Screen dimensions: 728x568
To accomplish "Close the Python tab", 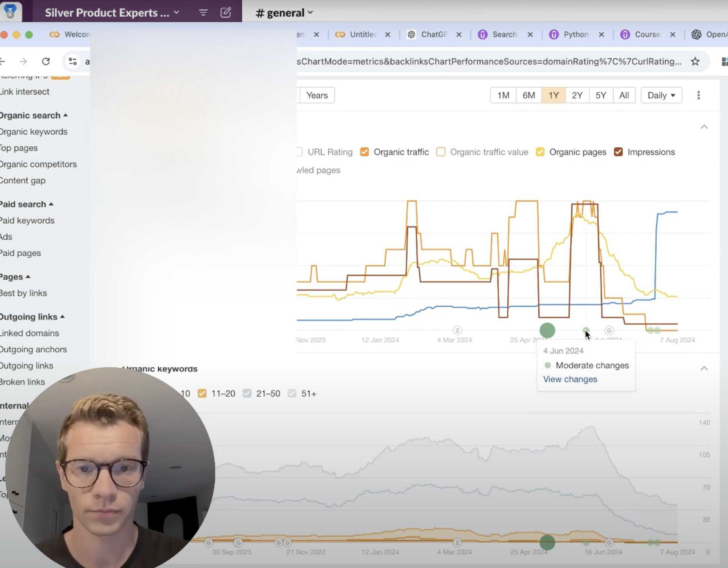I will click(601, 35).
